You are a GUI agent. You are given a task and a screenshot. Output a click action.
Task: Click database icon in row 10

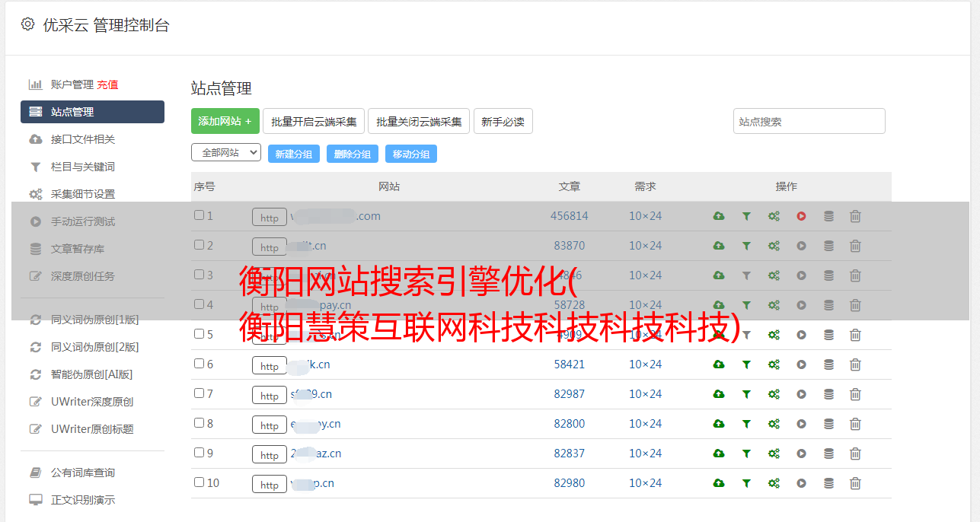point(828,483)
